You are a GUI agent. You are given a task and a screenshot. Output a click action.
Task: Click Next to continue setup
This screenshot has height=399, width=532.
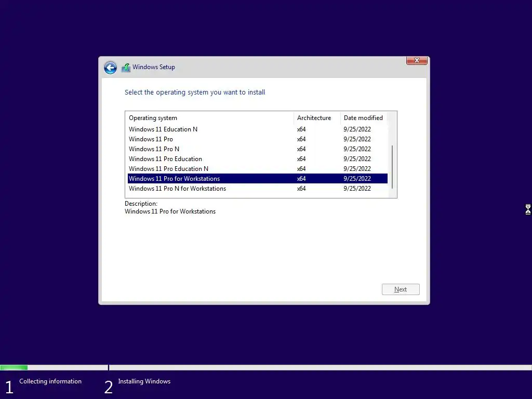[x=401, y=289]
